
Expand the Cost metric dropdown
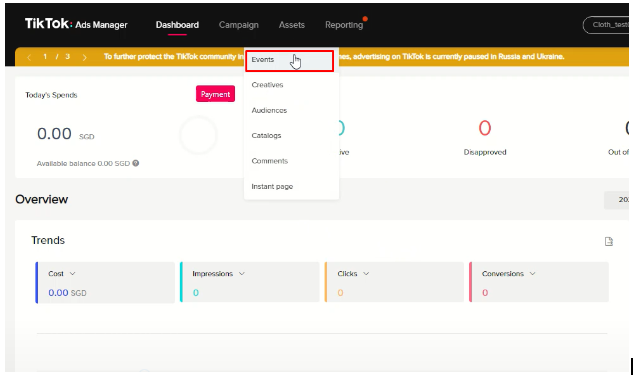coord(72,274)
